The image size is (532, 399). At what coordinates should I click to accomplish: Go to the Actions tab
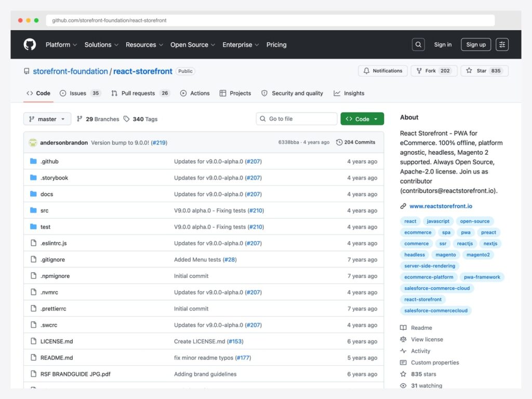(195, 94)
